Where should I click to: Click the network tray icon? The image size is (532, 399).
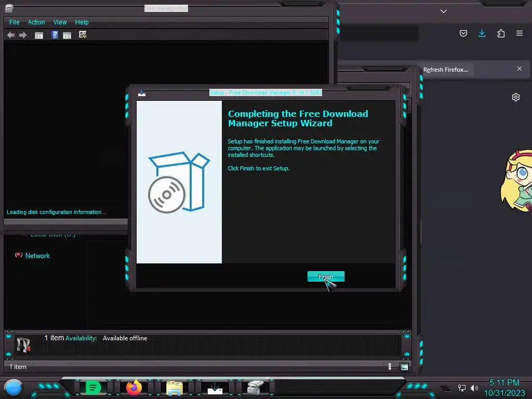[461, 388]
